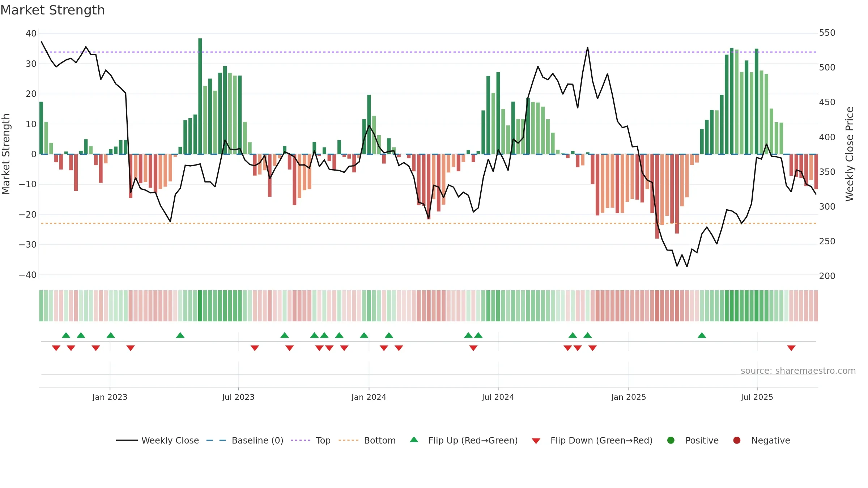Viewport: 868px width, 488px height.
Task: Select the Flip Down marker just after Jan 2023
Action: (x=131, y=348)
